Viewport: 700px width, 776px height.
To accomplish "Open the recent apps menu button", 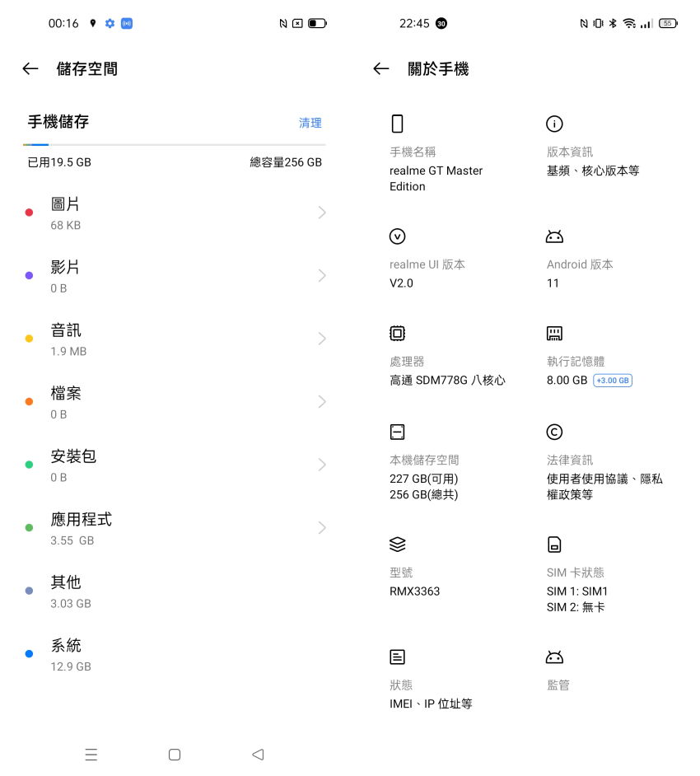I will (91, 755).
